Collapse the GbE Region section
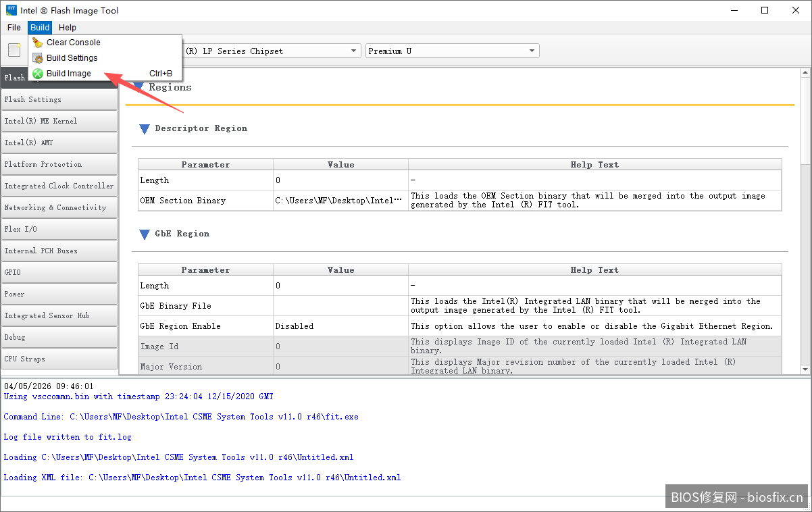Viewport: 812px width, 512px height. tap(145, 234)
